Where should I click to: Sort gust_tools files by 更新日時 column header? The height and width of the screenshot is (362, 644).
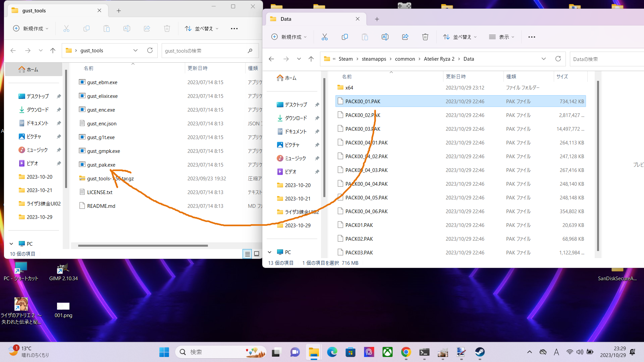pyautogui.click(x=215, y=68)
